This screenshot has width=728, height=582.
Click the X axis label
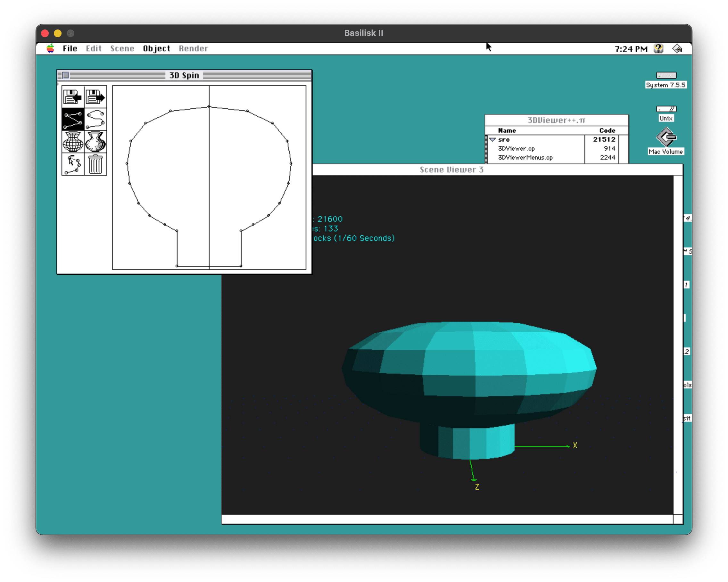pyautogui.click(x=575, y=445)
